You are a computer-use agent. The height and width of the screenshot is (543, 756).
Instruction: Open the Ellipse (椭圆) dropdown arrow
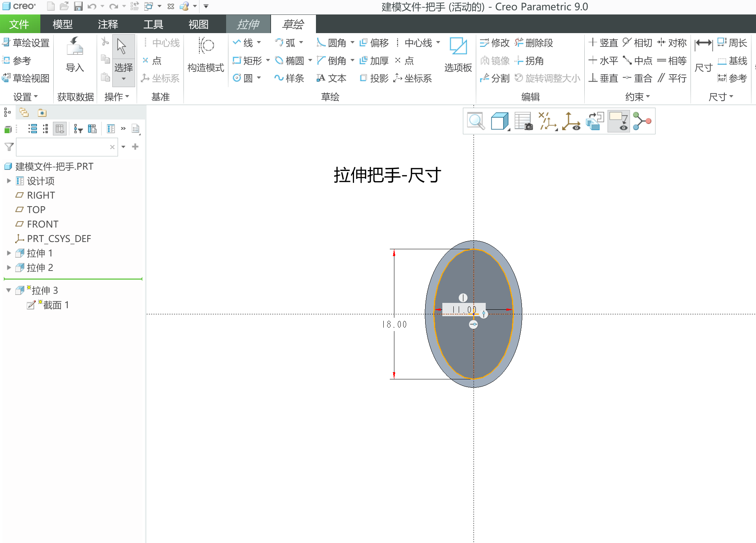[310, 61]
